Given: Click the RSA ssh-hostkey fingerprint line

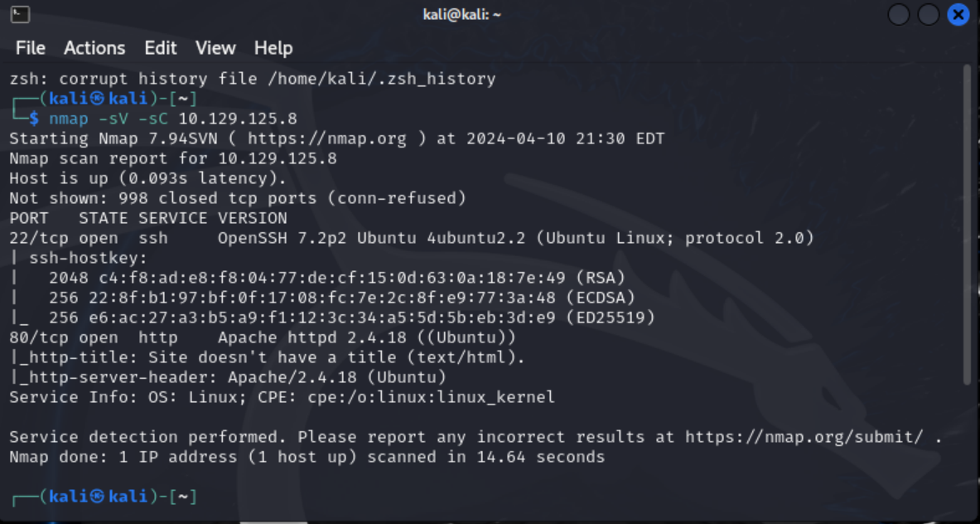Looking at the screenshot, I should pyautogui.click(x=331, y=277).
